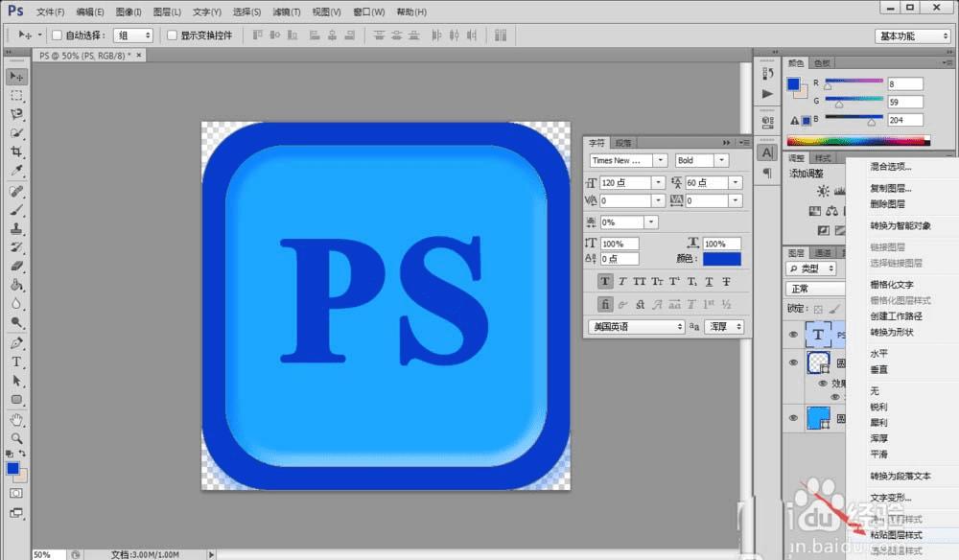Toggle Underline in Character panel
Image resolution: width=959 pixels, height=560 pixels.
click(x=709, y=281)
